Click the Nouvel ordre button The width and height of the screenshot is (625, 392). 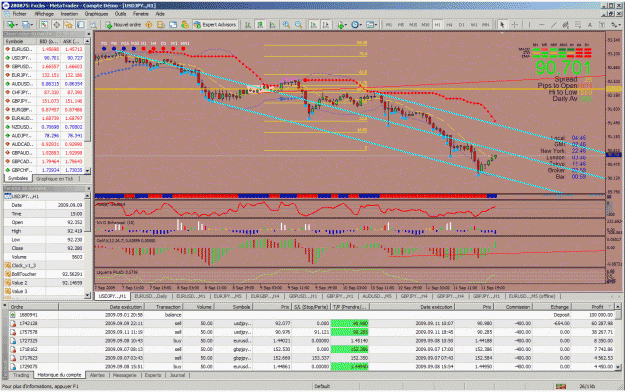123,25
